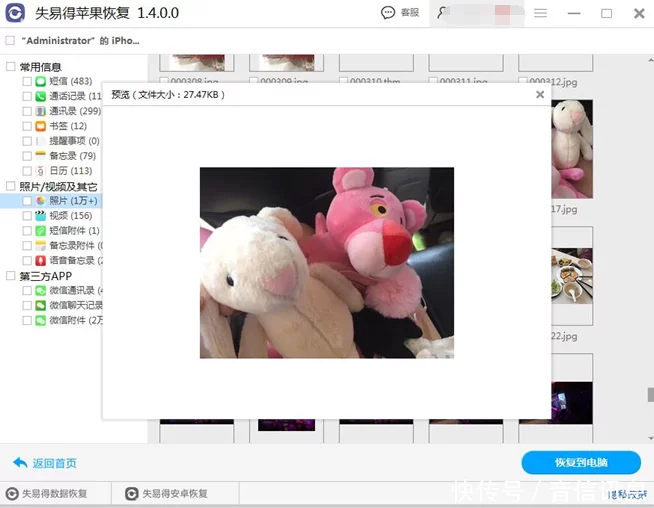Select 短信附件 (1) in the sidebar
This screenshot has height=508, width=654.
click(x=74, y=231)
